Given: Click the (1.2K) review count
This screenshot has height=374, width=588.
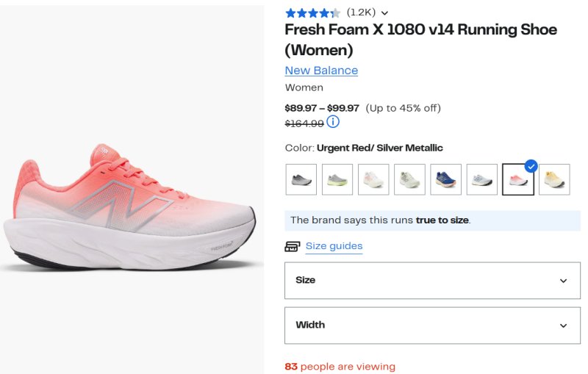Looking at the screenshot, I should (x=360, y=12).
